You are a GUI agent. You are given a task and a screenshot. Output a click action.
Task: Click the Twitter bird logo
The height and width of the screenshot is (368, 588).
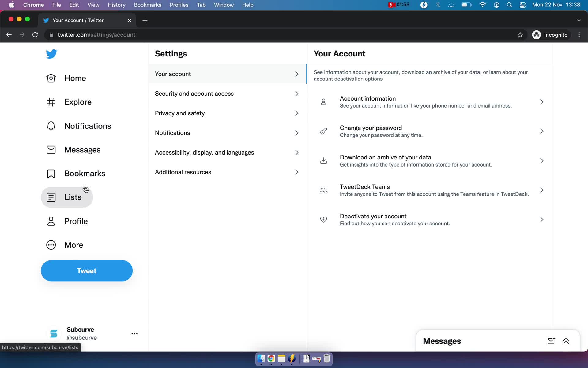coord(51,54)
